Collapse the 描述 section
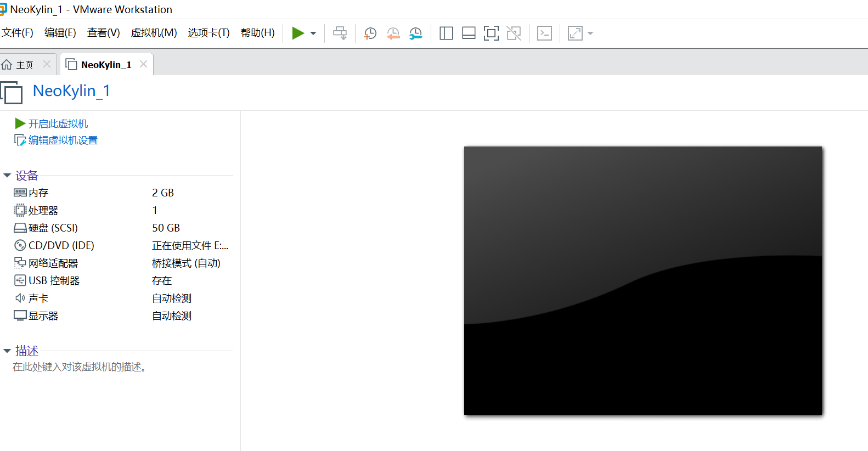Screen dimensions: 868x451 7,351
